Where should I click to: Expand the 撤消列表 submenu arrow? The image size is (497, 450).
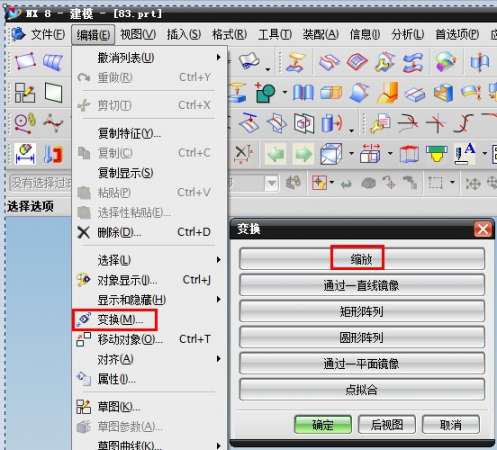tap(218, 57)
